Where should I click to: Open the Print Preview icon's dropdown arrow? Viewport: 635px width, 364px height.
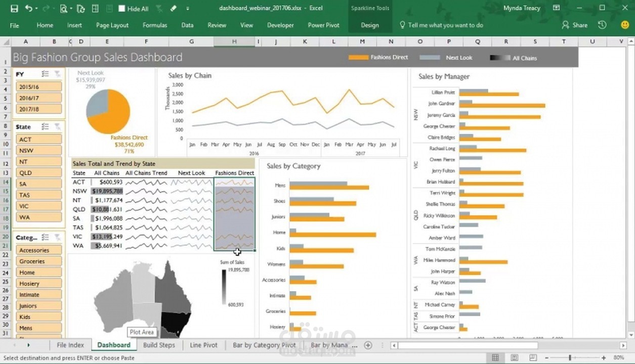tap(72, 9)
